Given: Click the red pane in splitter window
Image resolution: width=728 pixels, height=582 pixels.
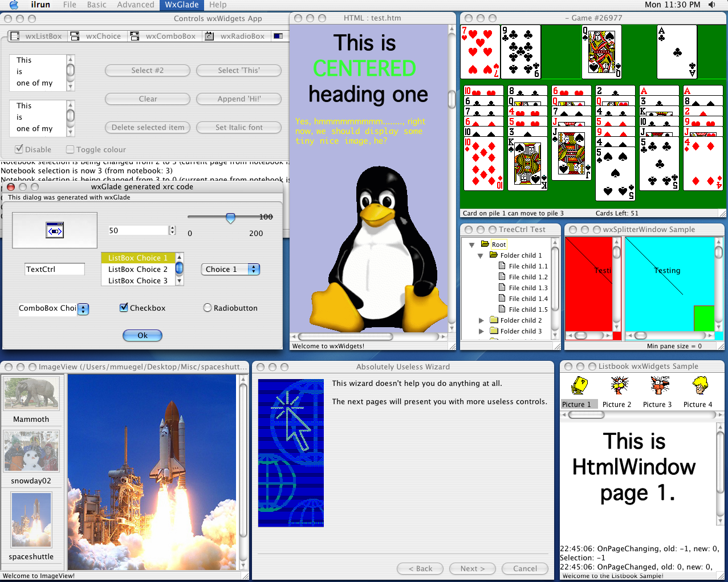Looking at the screenshot, I should click(588, 283).
